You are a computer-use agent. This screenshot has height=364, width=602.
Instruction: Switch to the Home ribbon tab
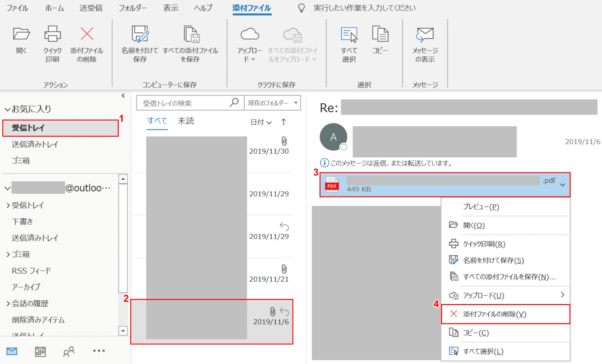54,8
